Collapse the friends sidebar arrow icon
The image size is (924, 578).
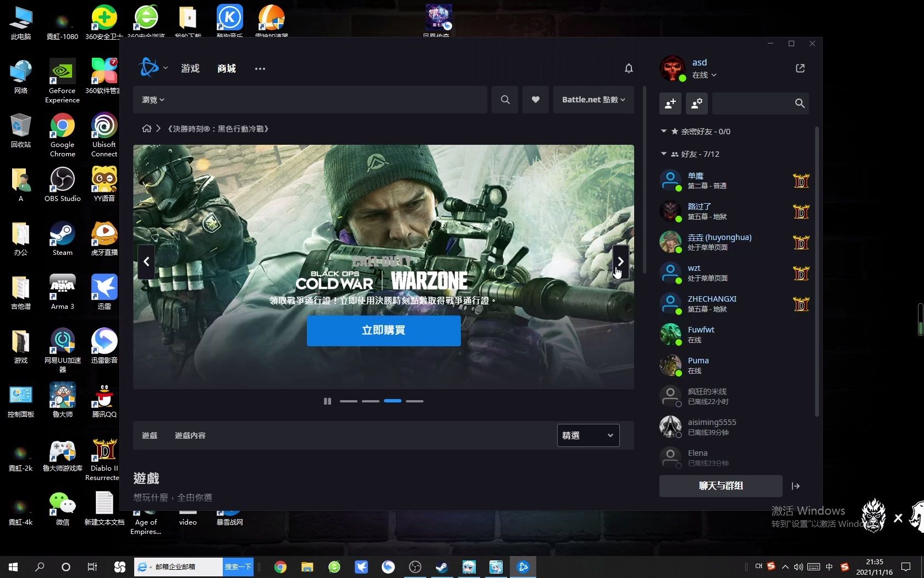[x=795, y=486]
